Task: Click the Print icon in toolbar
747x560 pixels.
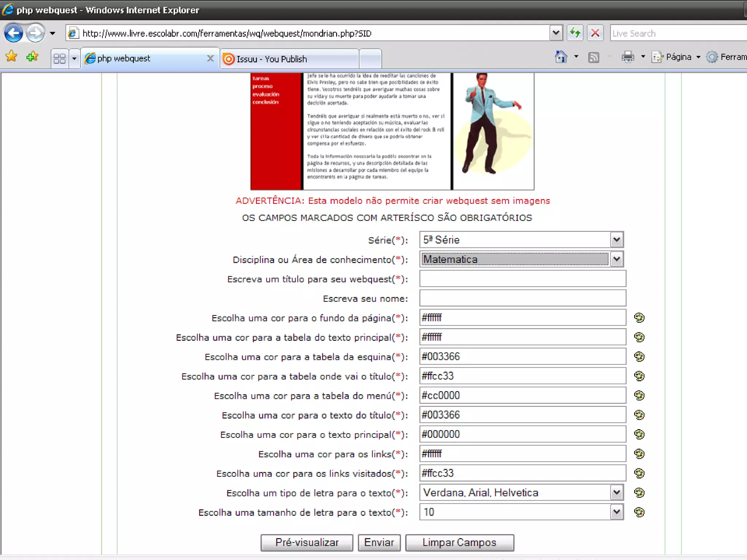Action: pos(628,57)
